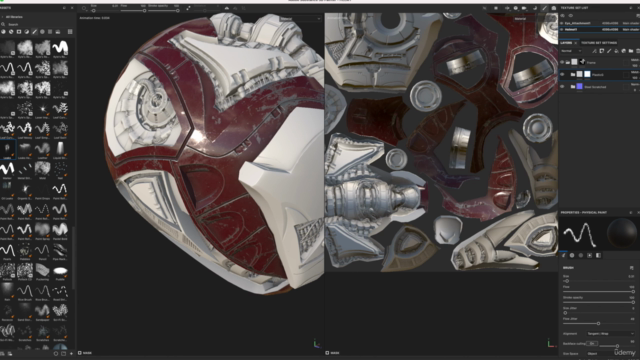Image resolution: width=640 pixels, height=360 pixels.
Task: Click material sphere preview in Properties
Action: point(622,234)
